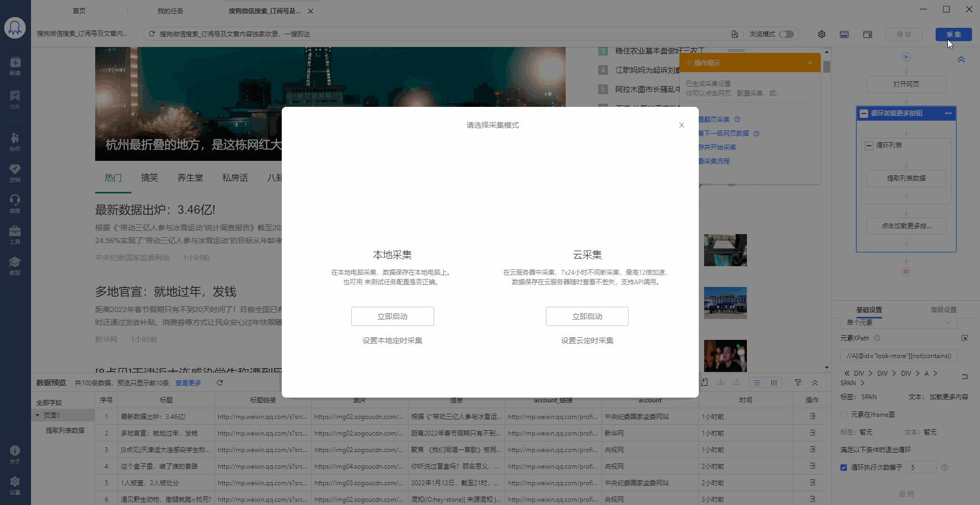This screenshot has height=505, width=980.
Task: Click the left double-arrow in XPath breadcrumb
Action: [847, 374]
